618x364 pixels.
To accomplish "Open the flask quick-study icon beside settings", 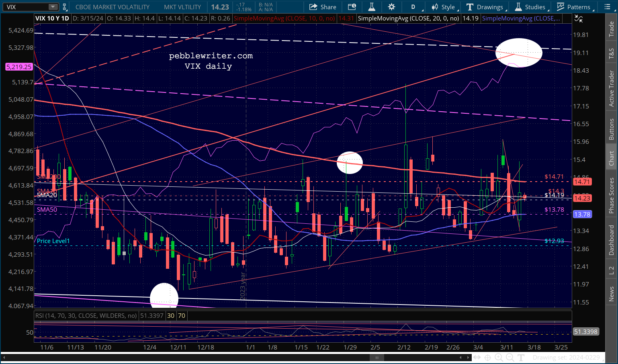I will coord(372,7).
